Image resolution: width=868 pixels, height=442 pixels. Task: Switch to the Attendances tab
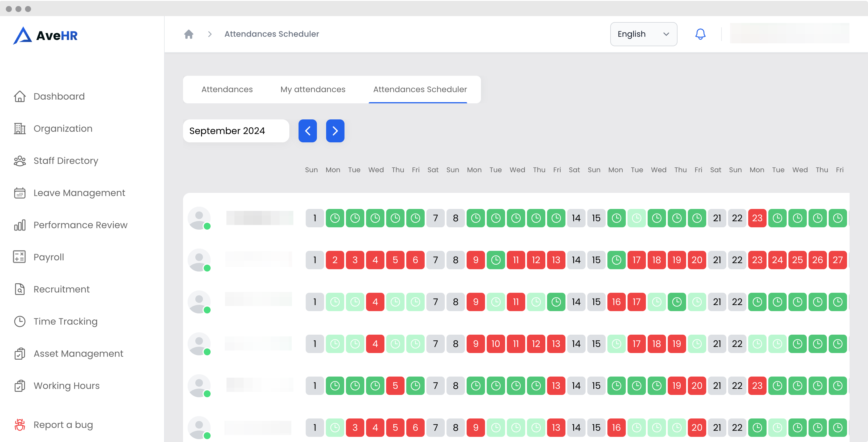pos(227,89)
